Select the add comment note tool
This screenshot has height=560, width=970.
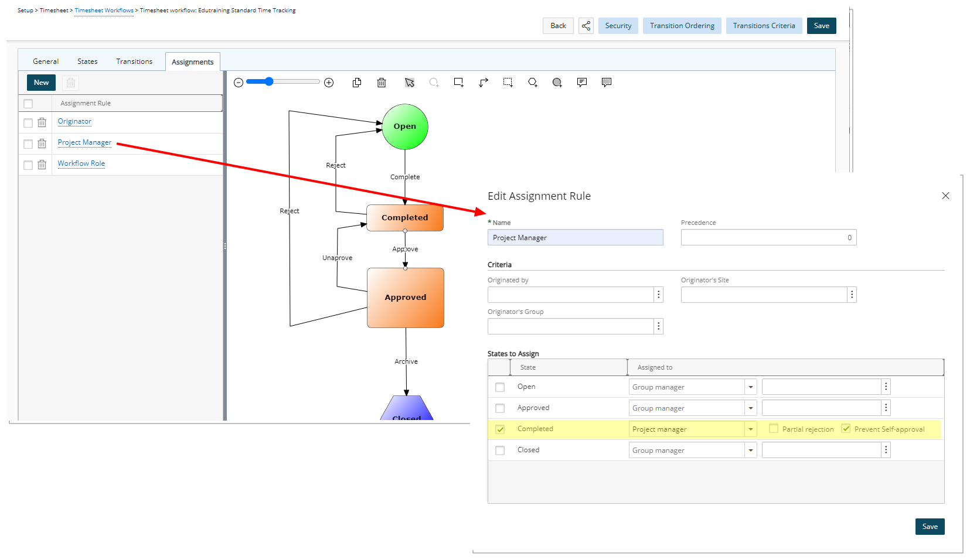pos(582,83)
